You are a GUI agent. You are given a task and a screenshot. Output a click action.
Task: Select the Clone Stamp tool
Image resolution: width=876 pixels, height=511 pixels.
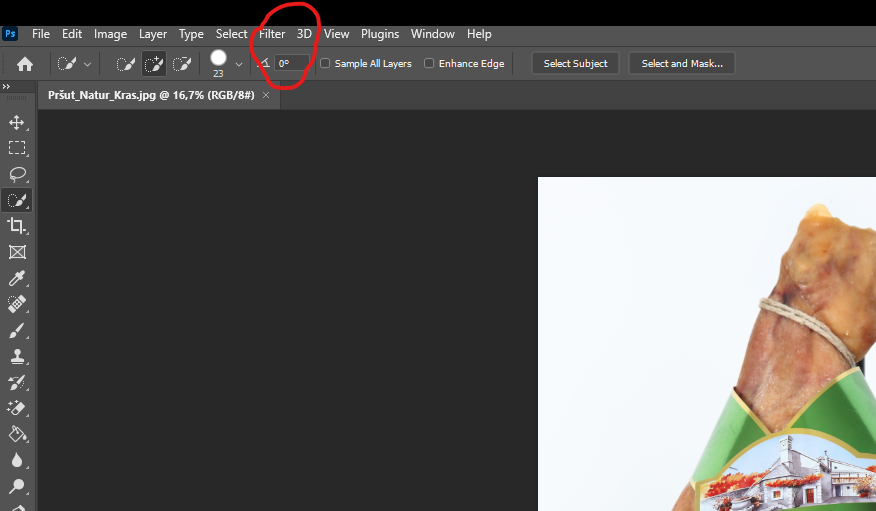click(17, 356)
